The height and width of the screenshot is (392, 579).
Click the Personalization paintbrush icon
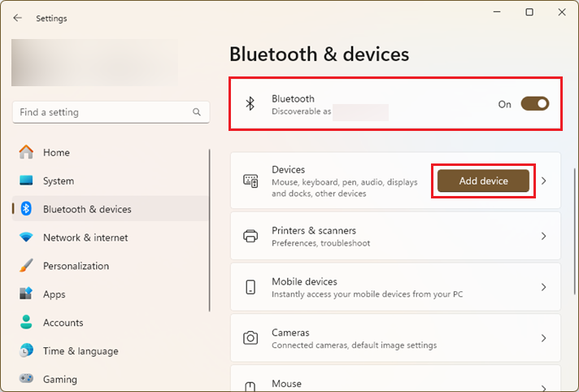pyautogui.click(x=26, y=265)
